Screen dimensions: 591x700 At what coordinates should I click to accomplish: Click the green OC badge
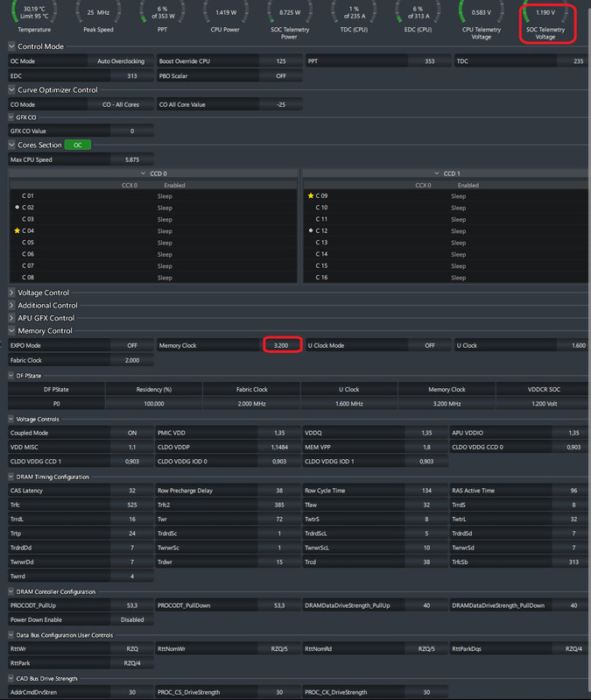point(78,145)
